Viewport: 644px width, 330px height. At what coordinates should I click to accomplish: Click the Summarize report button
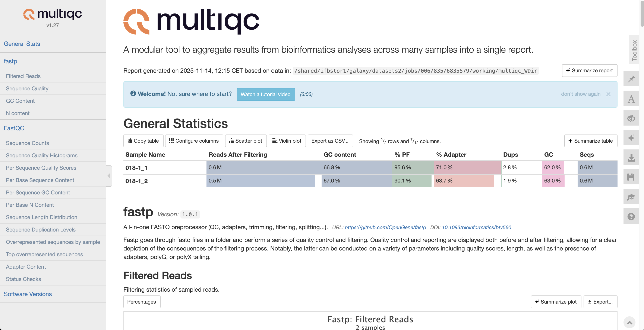589,71
